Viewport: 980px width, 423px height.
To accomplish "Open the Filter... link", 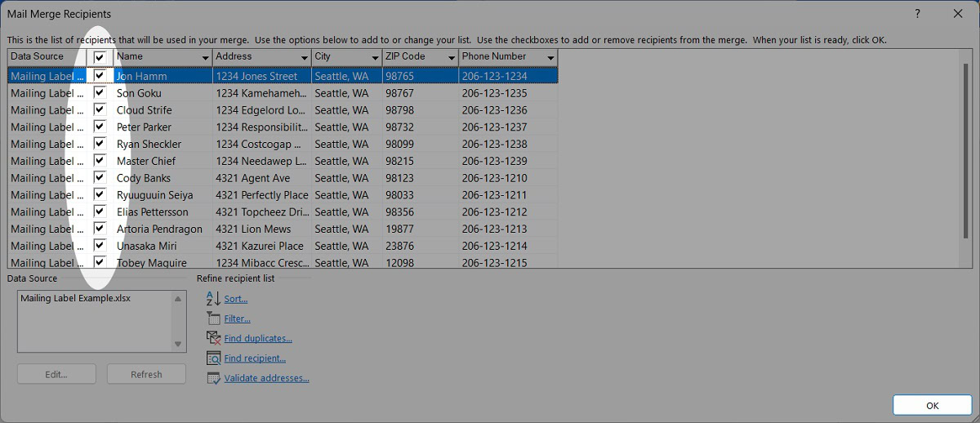I will click(237, 318).
